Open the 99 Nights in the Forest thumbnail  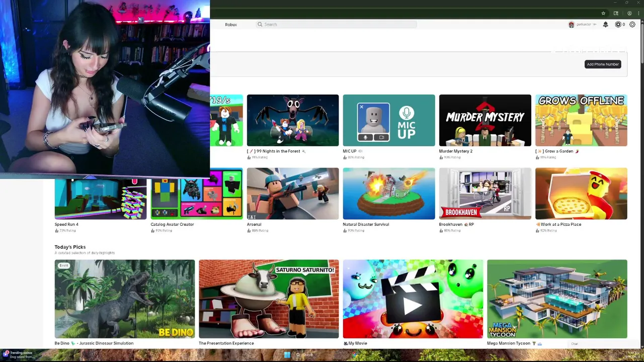(293, 120)
